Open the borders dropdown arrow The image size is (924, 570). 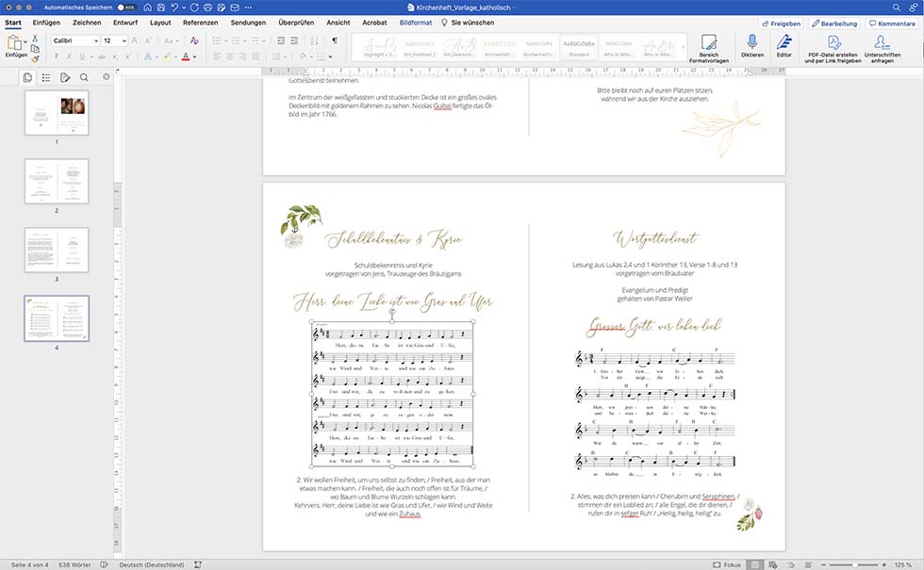click(x=330, y=57)
